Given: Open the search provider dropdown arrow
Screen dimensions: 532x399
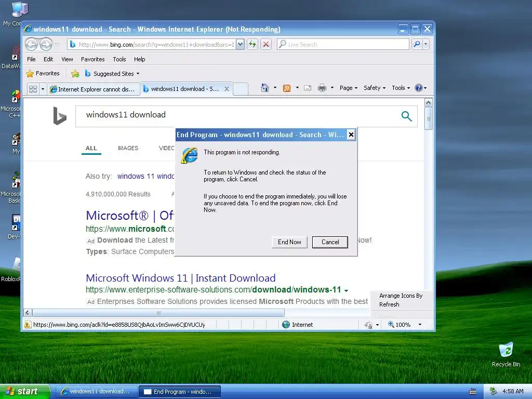Looking at the screenshot, I should [426, 44].
